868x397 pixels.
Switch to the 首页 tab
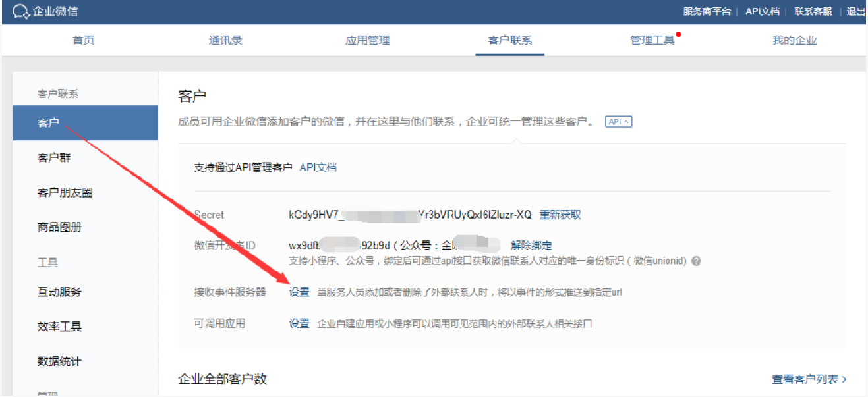tap(83, 40)
